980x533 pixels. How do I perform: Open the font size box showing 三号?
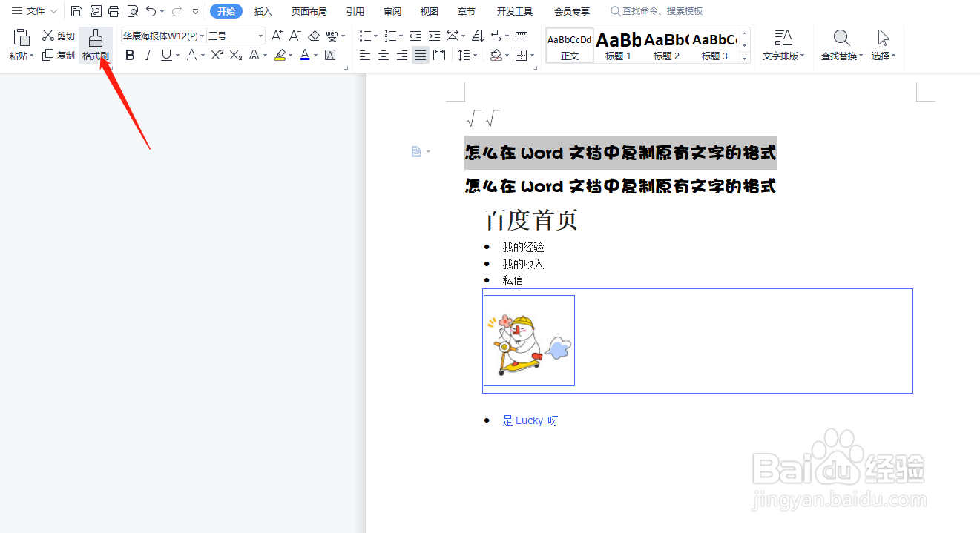(236, 36)
